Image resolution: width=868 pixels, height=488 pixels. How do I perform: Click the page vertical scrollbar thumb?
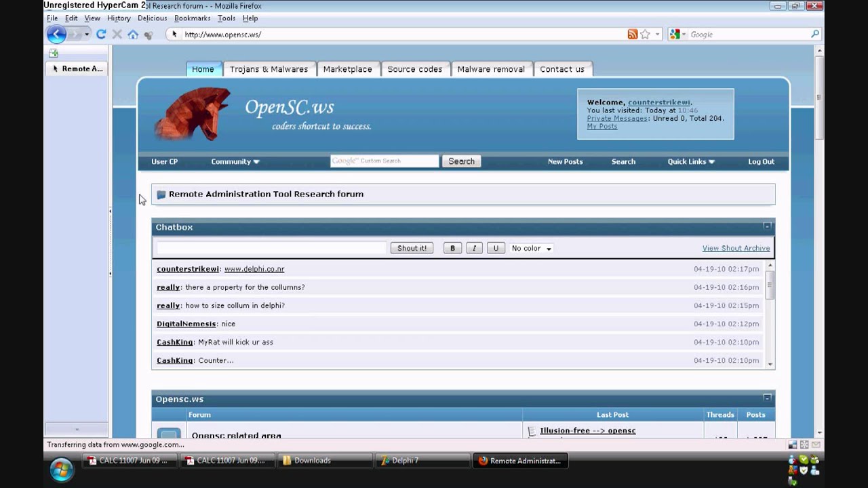pyautogui.click(x=819, y=97)
